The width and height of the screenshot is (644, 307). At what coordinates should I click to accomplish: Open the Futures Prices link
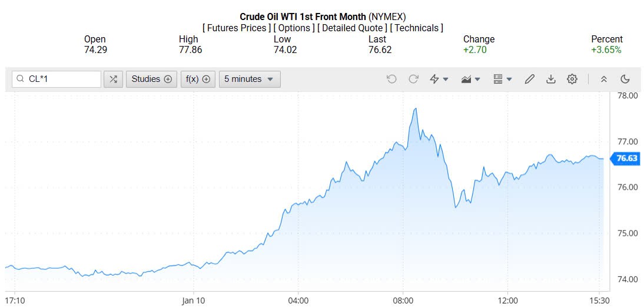(237, 28)
